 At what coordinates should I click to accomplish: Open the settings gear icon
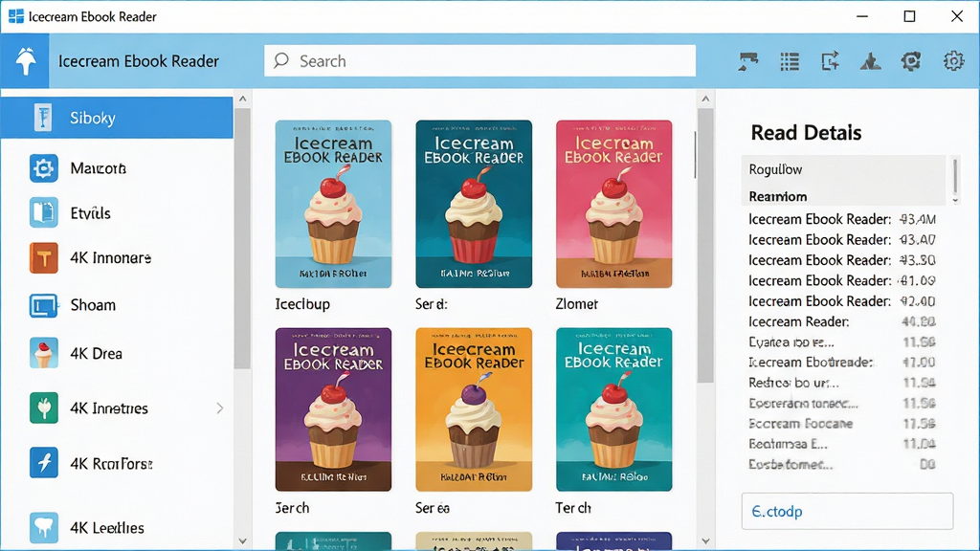tap(953, 61)
